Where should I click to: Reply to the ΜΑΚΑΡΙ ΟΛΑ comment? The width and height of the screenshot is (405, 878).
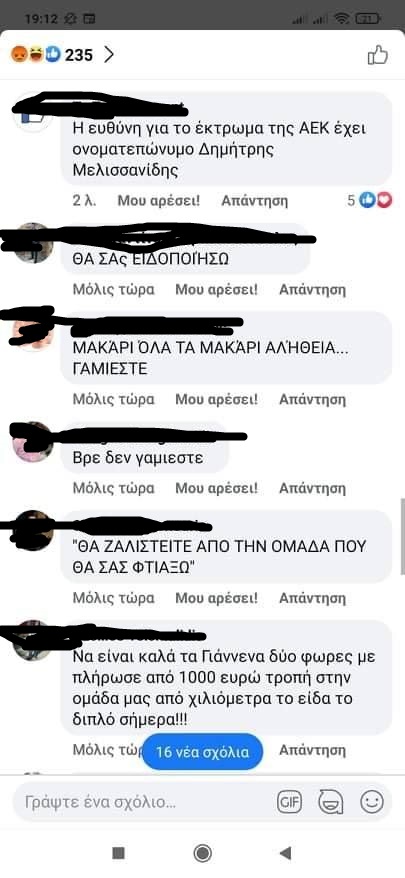click(313, 399)
